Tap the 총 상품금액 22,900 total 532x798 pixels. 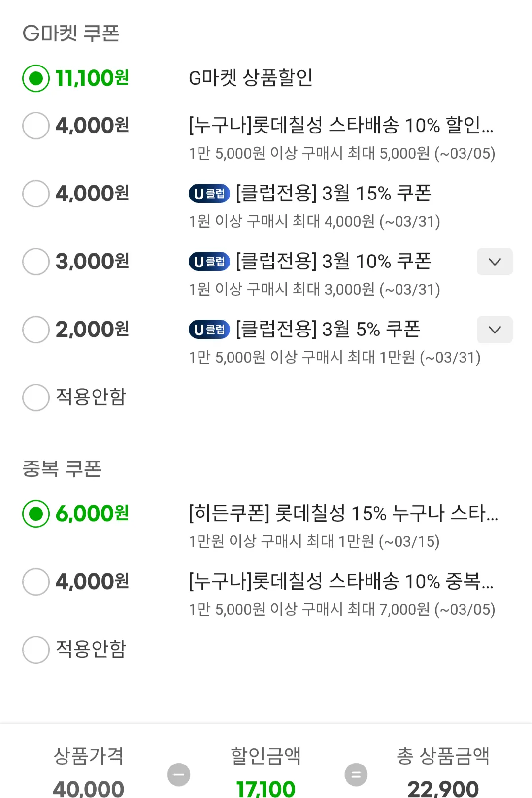pos(443,788)
